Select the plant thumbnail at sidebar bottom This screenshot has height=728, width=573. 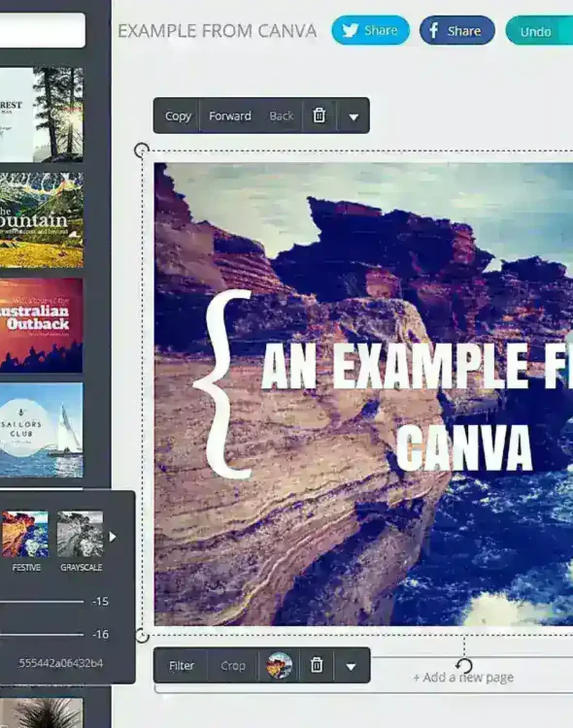[42, 712]
